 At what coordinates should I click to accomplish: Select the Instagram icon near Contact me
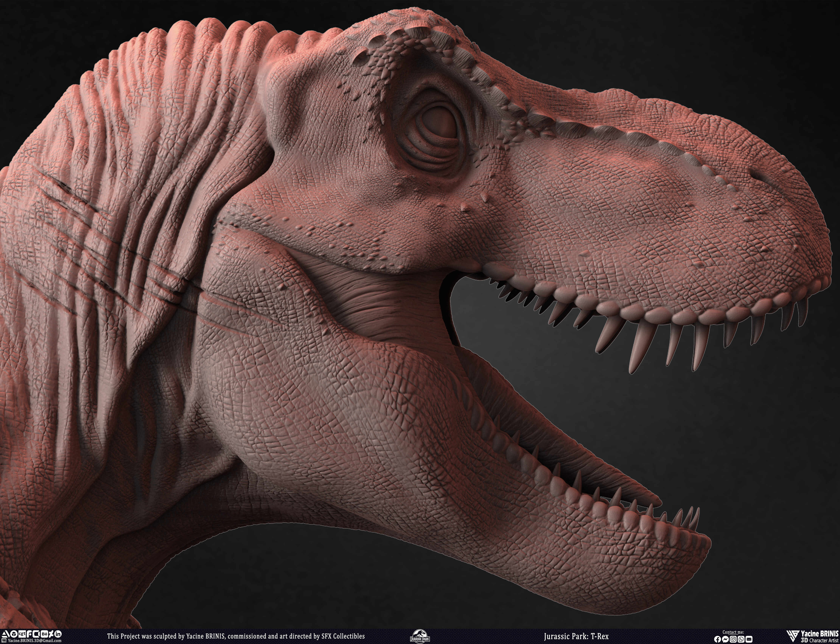pos(733,640)
